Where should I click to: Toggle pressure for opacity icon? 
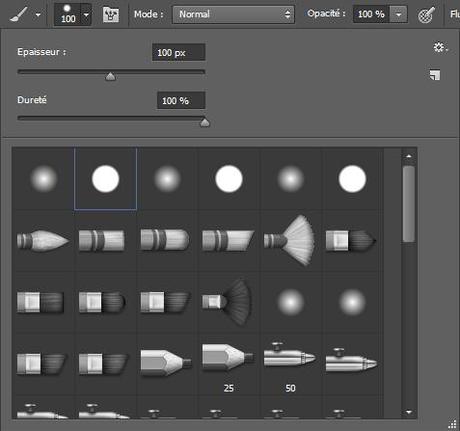426,15
